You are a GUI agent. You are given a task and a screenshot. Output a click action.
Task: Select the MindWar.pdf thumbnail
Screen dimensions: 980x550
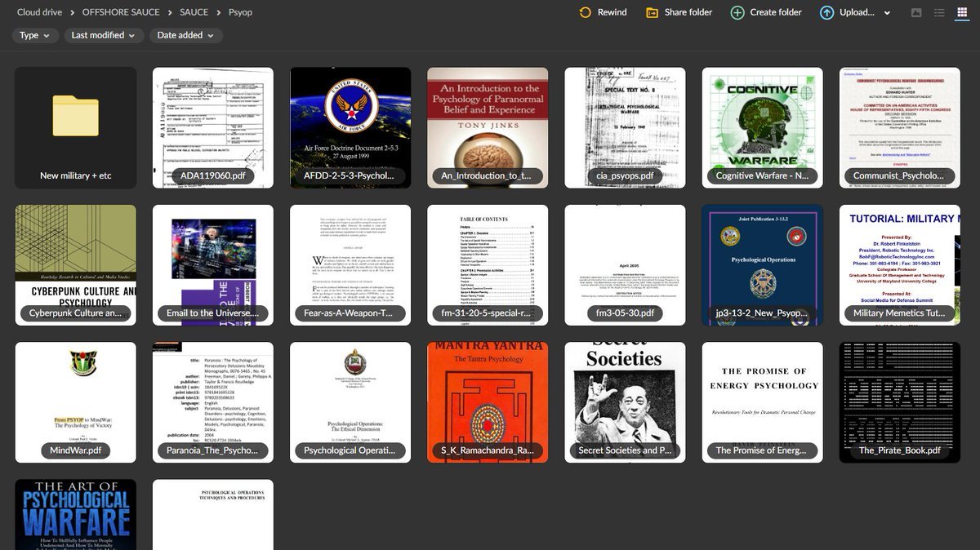[76, 402]
